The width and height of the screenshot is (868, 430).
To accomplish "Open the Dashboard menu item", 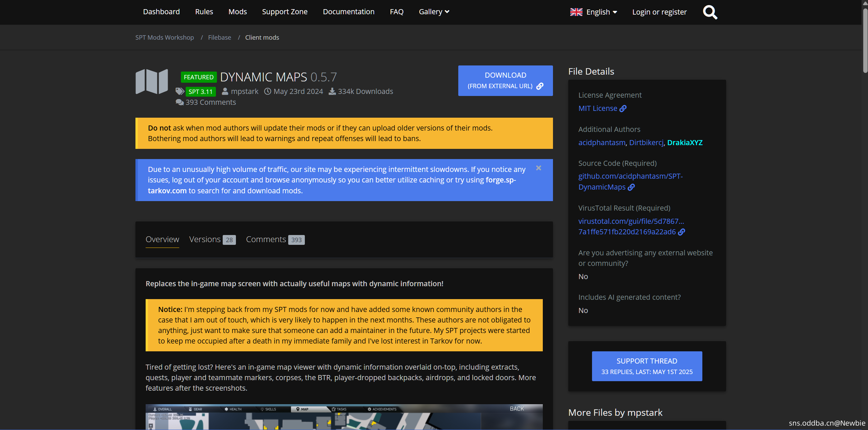I will tap(161, 12).
